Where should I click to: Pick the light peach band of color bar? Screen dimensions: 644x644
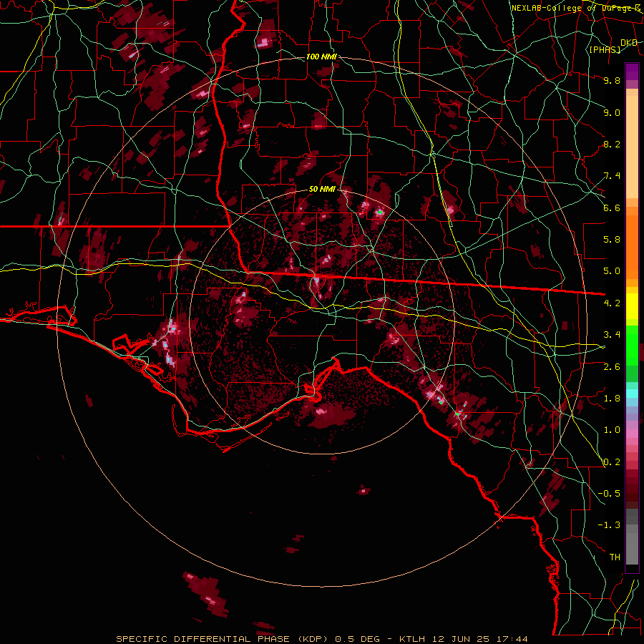pos(632,148)
